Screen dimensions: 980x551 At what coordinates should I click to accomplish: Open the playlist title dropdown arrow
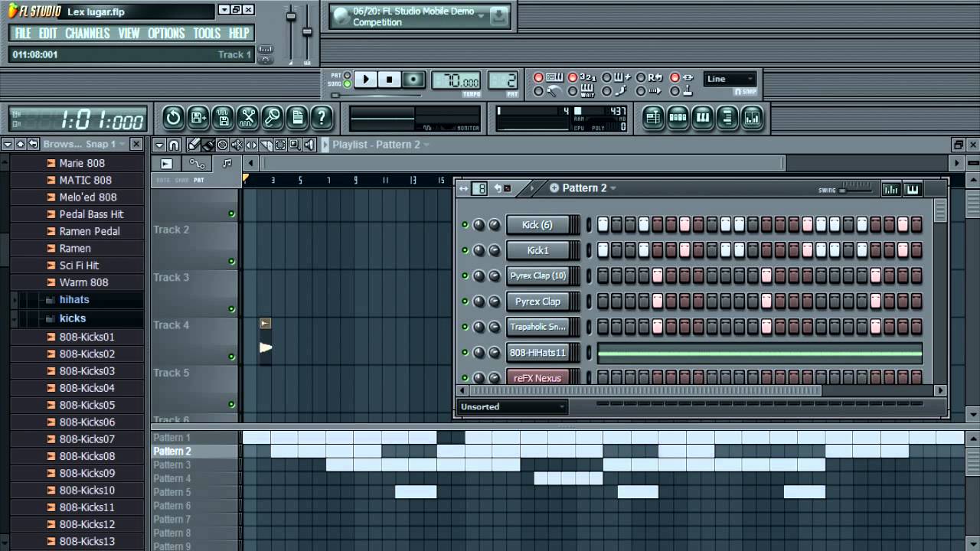[x=426, y=145]
